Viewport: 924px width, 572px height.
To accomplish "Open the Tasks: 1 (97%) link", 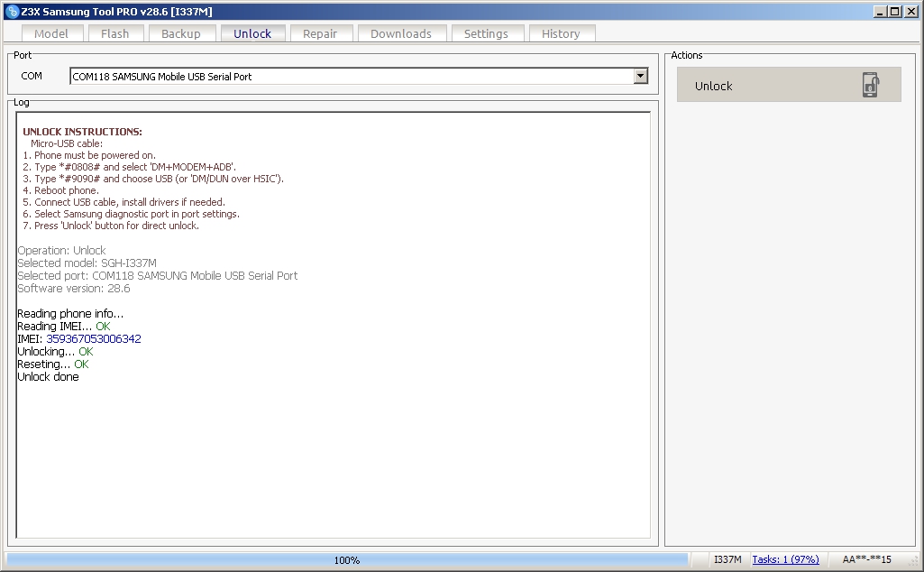I will coord(785,559).
